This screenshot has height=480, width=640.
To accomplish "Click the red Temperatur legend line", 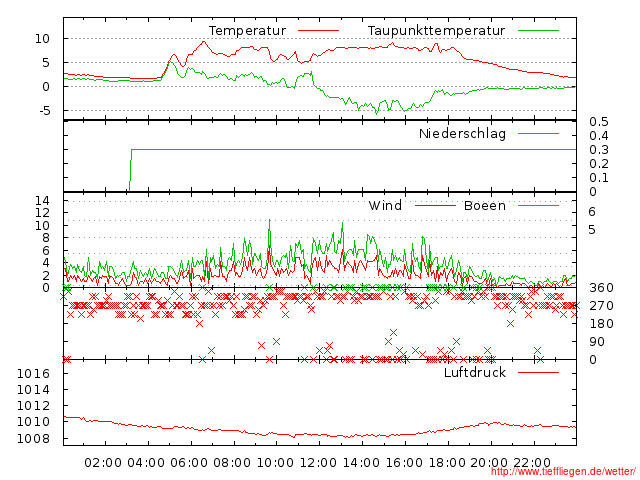I will click(x=318, y=31).
